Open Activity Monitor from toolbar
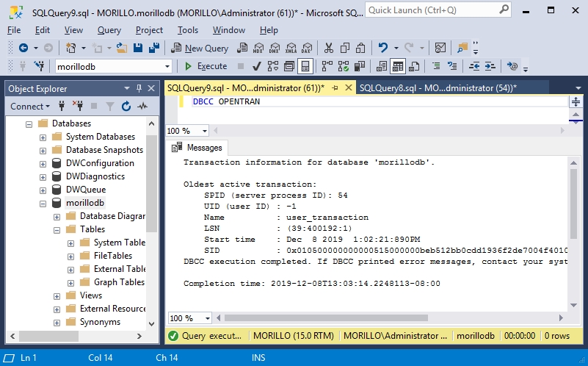This screenshot has width=588, height=366. tap(440, 48)
